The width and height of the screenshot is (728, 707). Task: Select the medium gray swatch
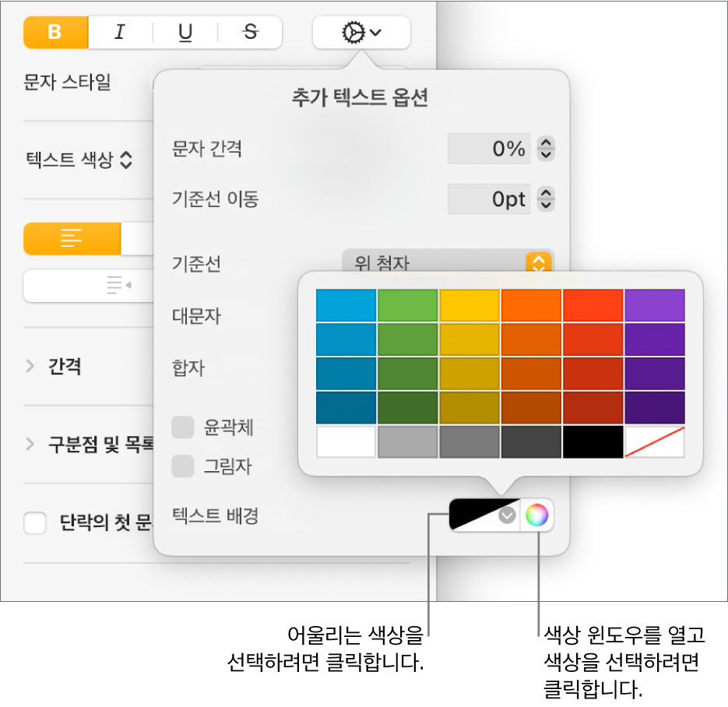tap(470, 442)
